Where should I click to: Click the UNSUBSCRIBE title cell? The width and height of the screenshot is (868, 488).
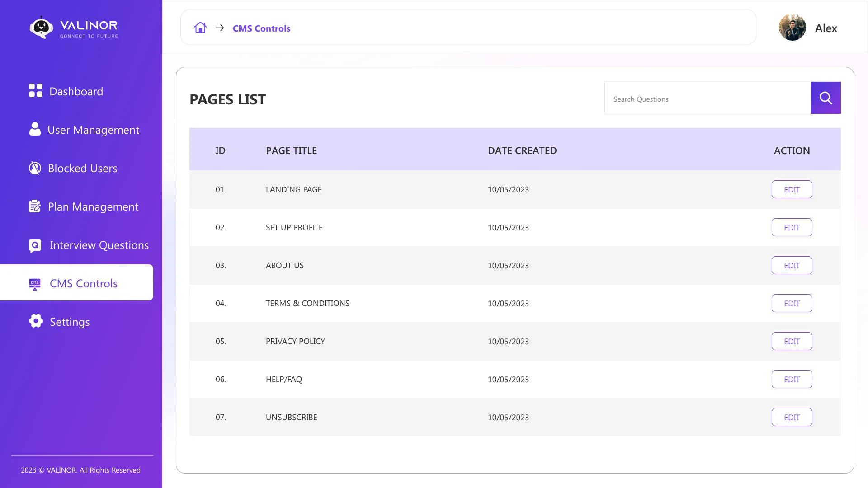(x=291, y=417)
